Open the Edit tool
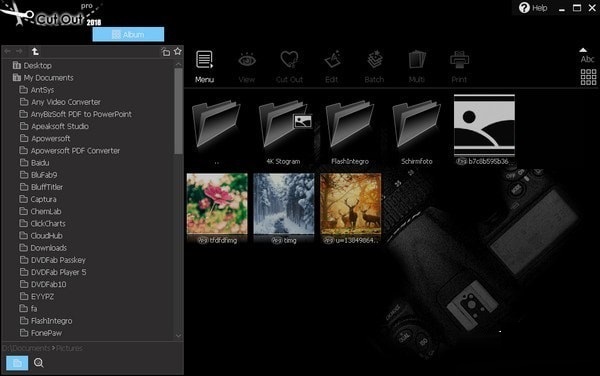The width and height of the screenshot is (600, 376). [332, 67]
